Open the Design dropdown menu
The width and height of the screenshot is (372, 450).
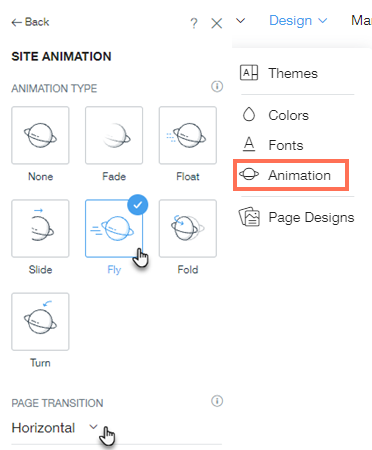(298, 21)
